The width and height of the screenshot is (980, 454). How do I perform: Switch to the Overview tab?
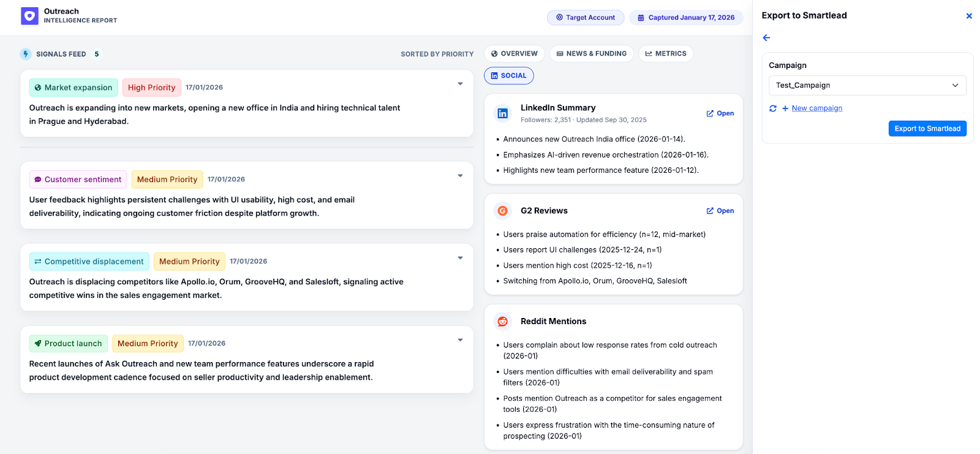coord(514,54)
